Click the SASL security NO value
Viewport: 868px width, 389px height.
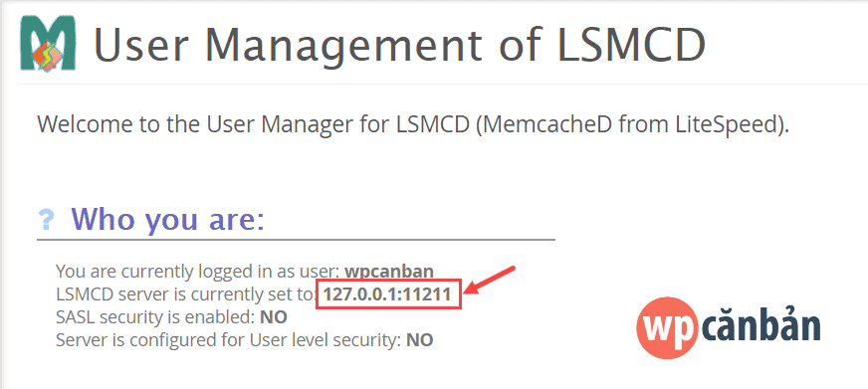(x=274, y=317)
